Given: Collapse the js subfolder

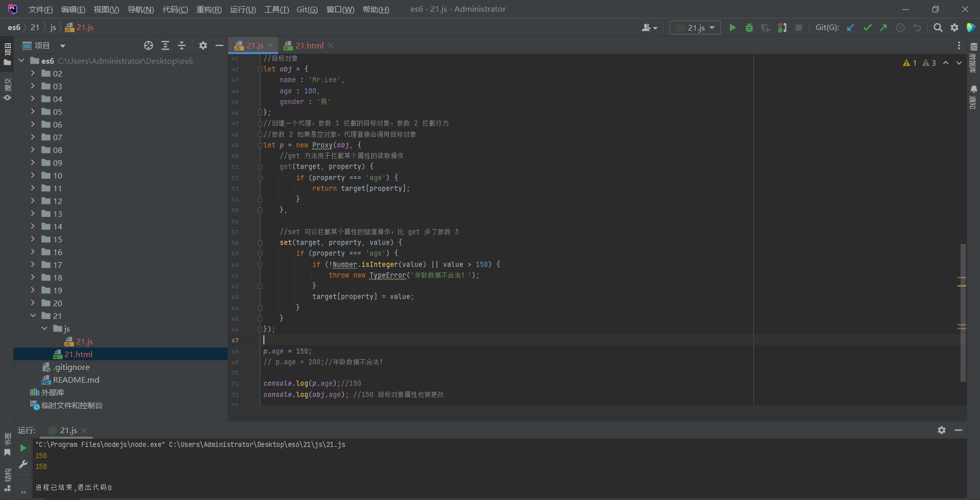Looking at the screenshot, I should tap(44, 329).
